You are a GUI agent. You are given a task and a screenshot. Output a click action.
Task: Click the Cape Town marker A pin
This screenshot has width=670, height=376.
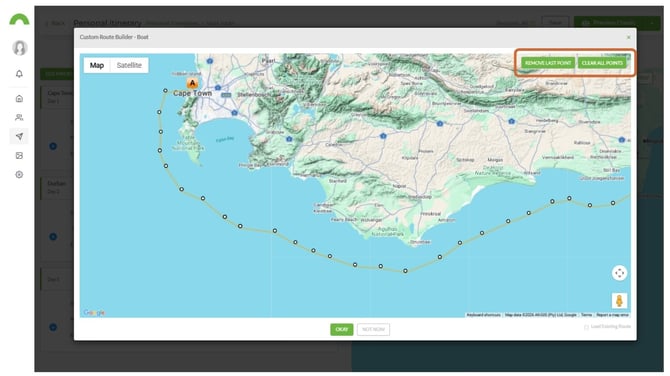click(192, 83)
